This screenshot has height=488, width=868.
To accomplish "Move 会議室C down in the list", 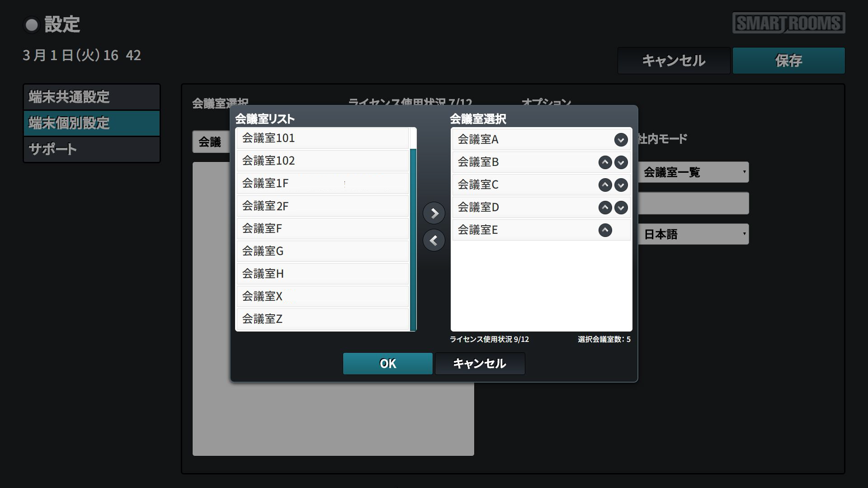I will pos(621,185).
